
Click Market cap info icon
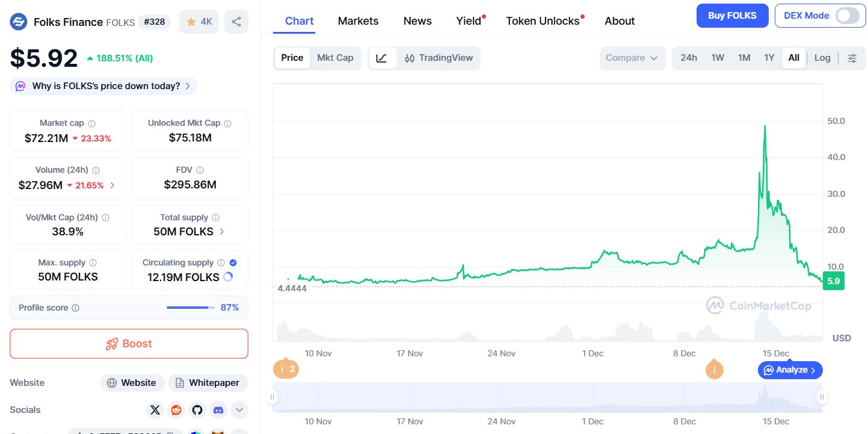[x=92, y=123]
